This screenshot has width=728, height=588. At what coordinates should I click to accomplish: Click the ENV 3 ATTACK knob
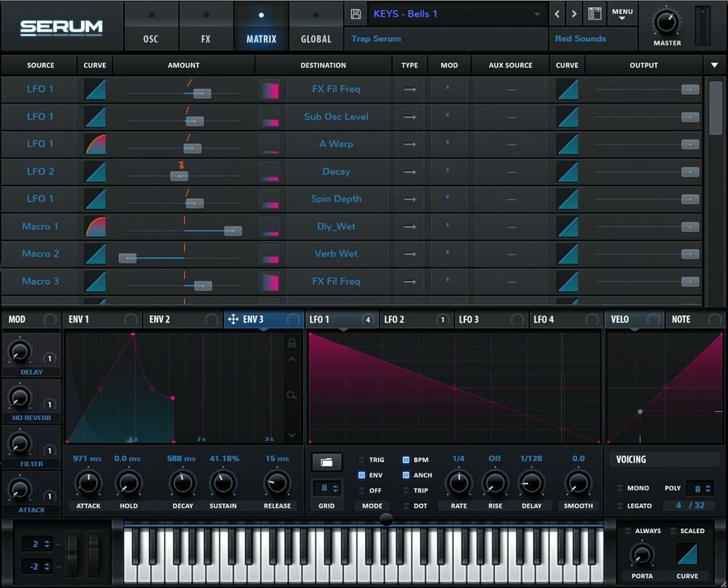88,483
